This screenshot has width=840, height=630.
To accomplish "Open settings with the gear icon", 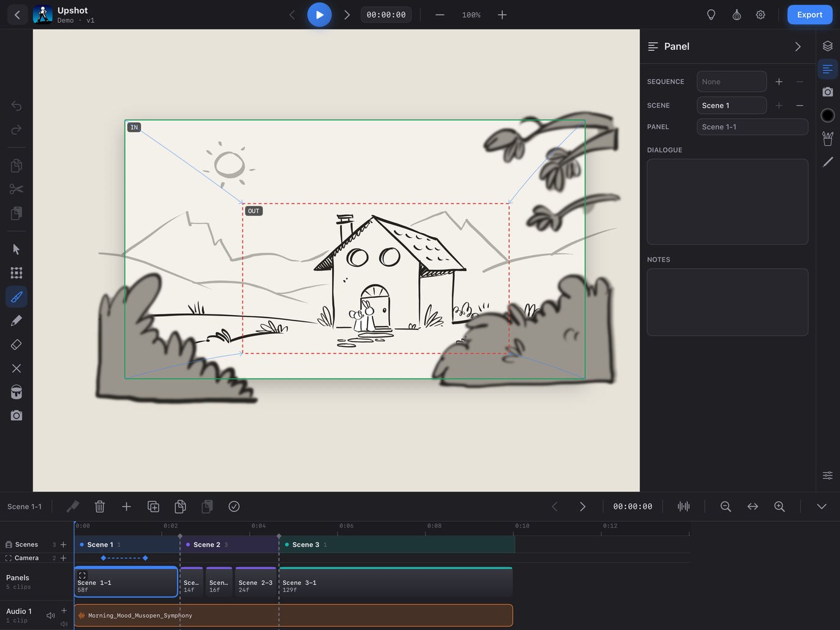I will [761, 15].
